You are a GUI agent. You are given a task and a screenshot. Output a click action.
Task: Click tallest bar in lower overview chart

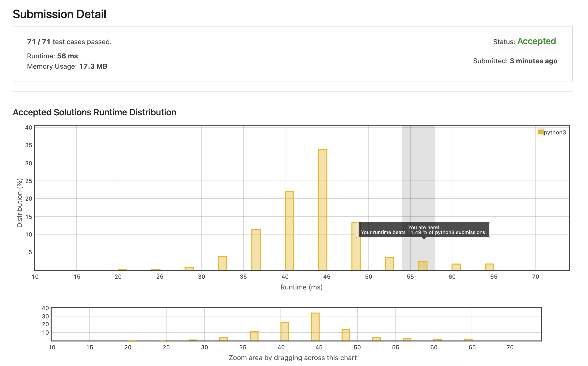coord(315,327)
